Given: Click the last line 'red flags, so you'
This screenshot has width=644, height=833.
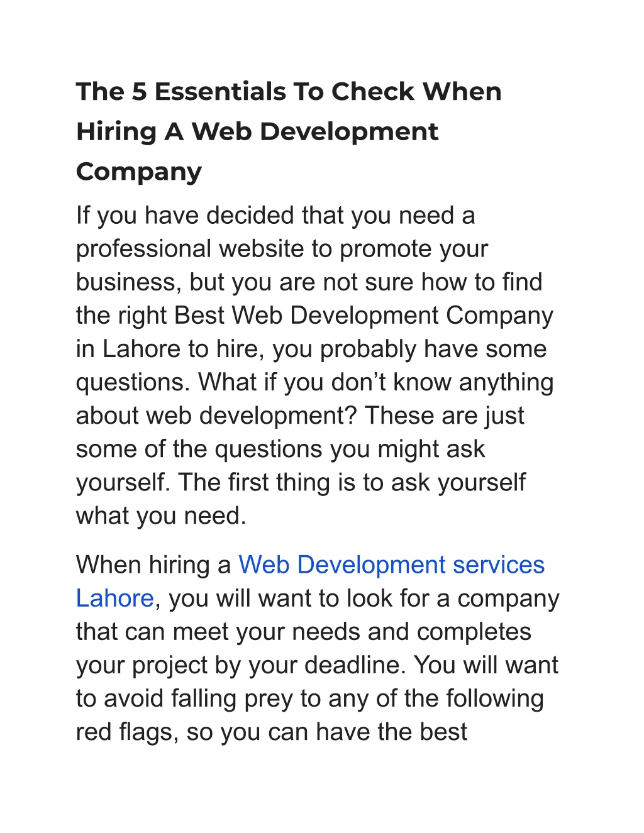Looking at the screenshot, I should point(272,732).
